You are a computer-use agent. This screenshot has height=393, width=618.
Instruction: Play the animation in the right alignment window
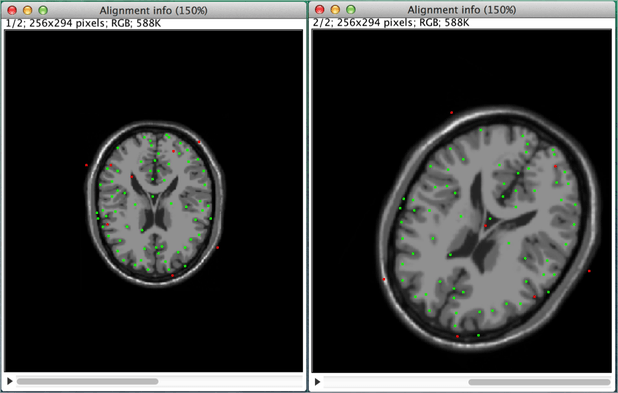(x=317, y=382)
